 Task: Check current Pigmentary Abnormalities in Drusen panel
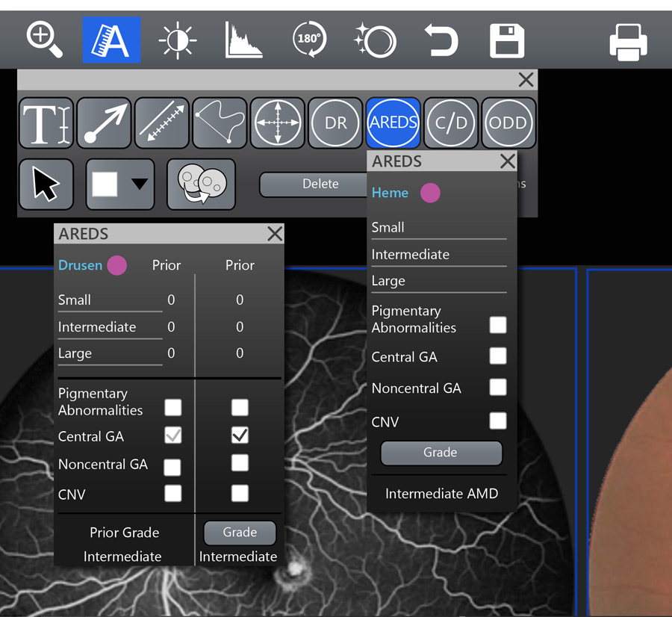pos(240,407)
